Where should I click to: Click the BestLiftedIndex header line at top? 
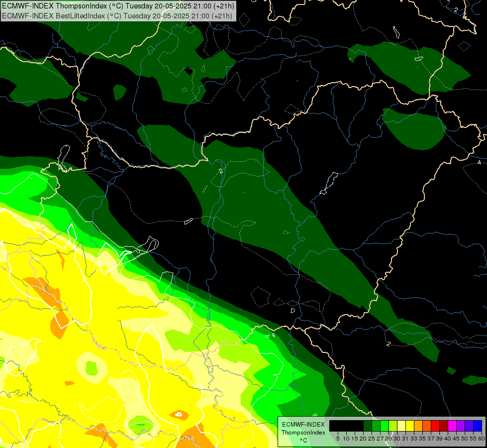(x=117, y=16)
